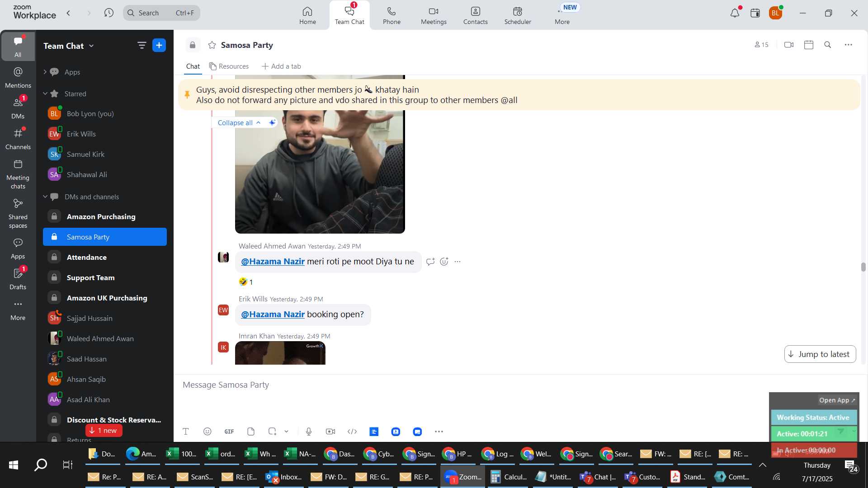Open chat with Samuel Kirk
This screenshot has width=868, height=488.
[x=105, y=154]
